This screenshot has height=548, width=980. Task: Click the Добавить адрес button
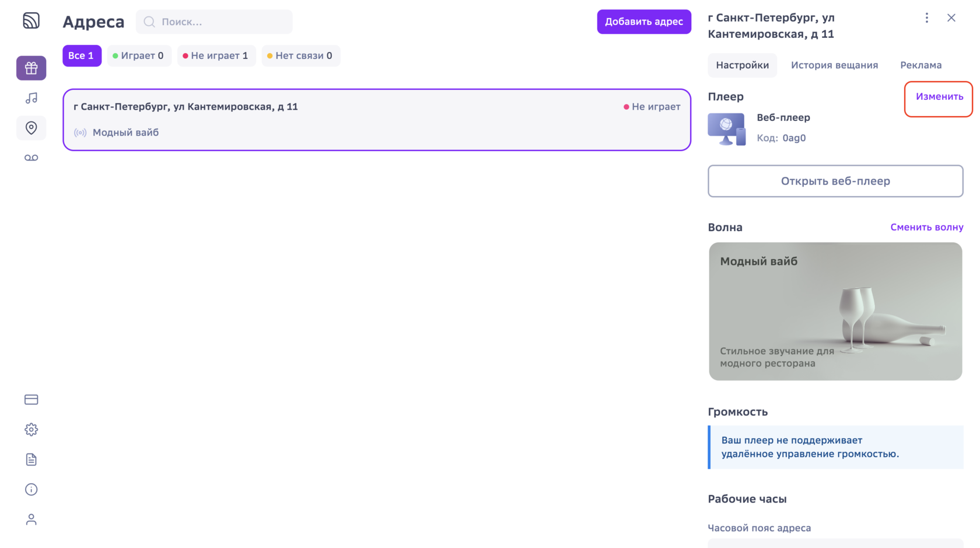click(x=644, y=22)
